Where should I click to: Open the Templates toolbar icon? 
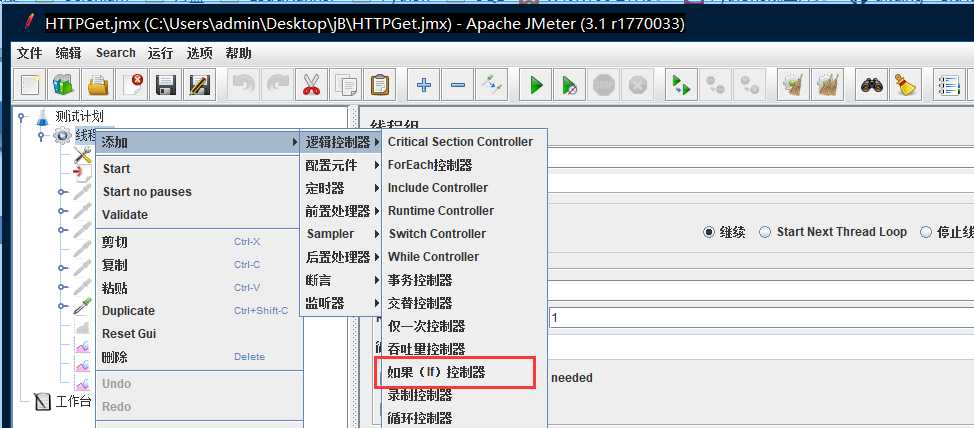(63, 84)
